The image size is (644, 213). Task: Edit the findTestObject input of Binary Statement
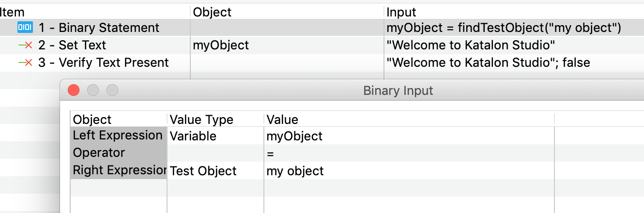click(504, 28)
